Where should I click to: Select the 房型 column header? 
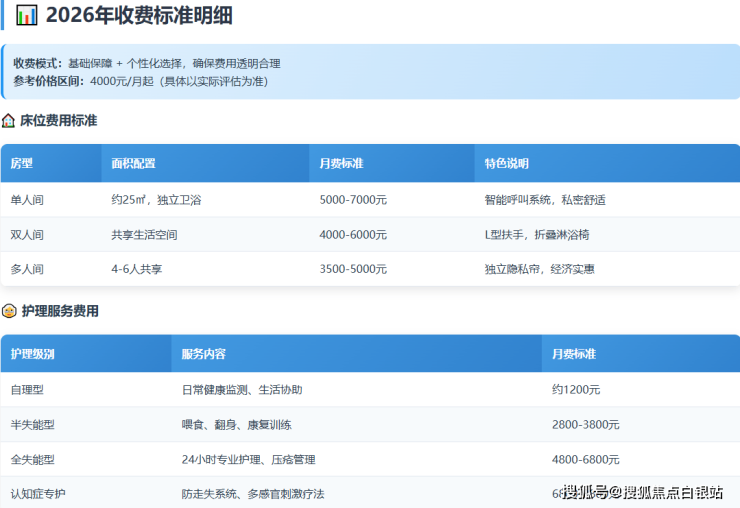[22, 163]
